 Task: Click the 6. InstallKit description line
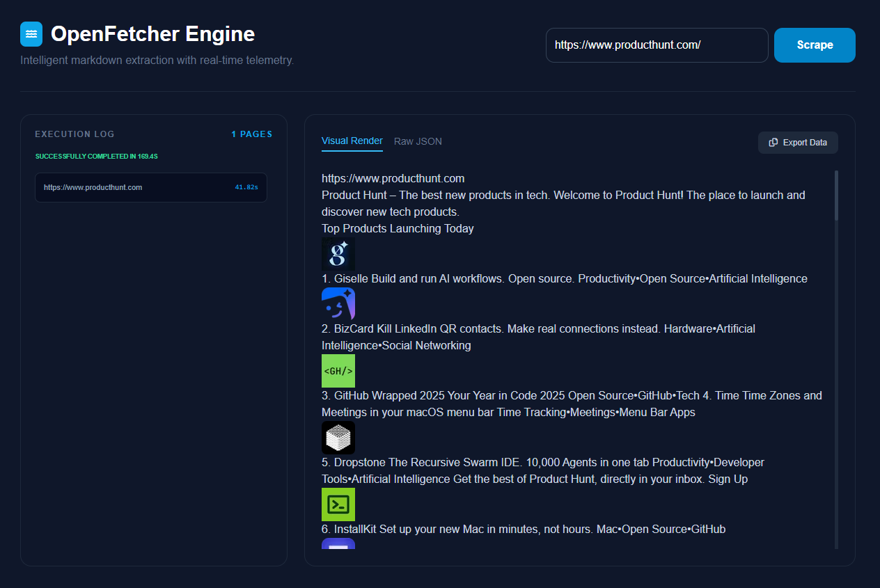click(524, 529)
